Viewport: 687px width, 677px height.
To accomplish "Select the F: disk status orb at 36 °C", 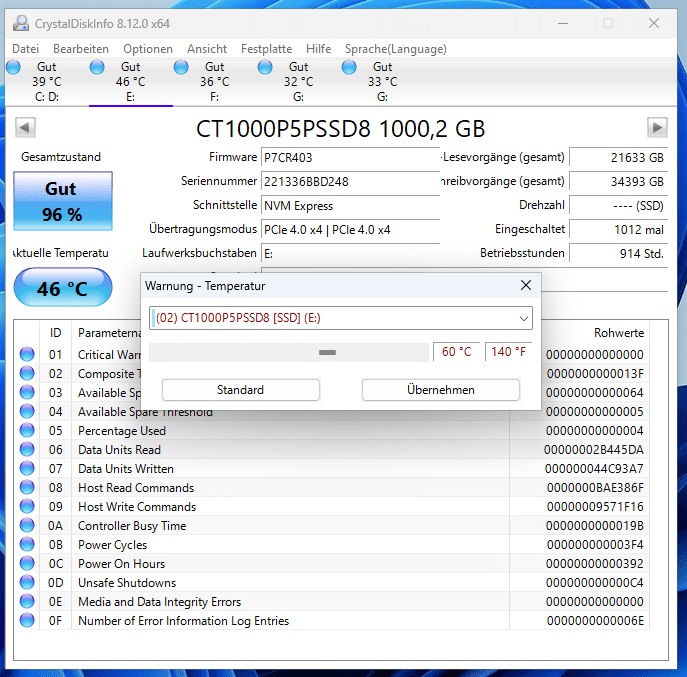I will (x=181, y=67).
